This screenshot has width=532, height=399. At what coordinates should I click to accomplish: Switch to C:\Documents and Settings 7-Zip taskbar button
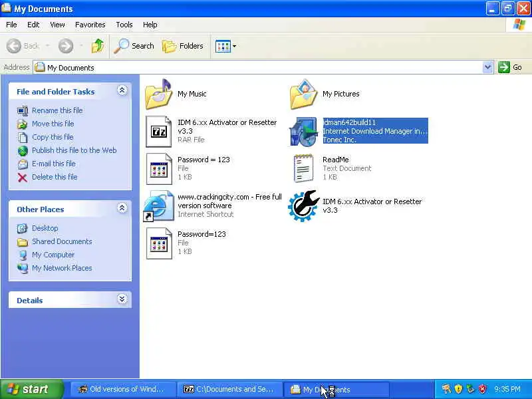[229, 389]
